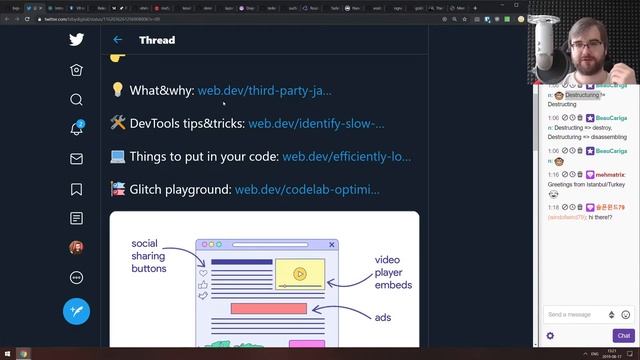Trash icon on the 1:18 chat message
640x360 pixels.
click(580, 207)
